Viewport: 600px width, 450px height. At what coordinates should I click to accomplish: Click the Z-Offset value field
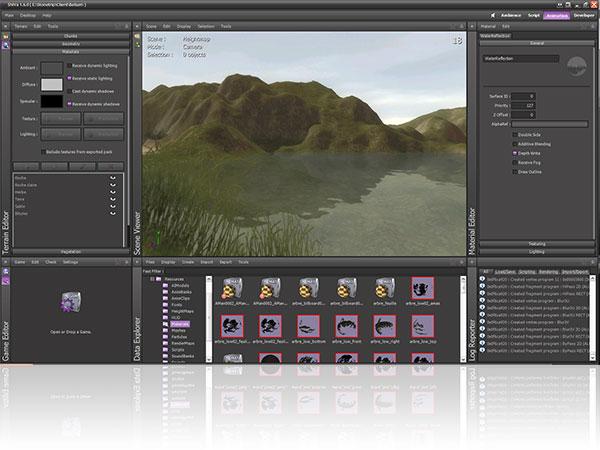point(523,115)
